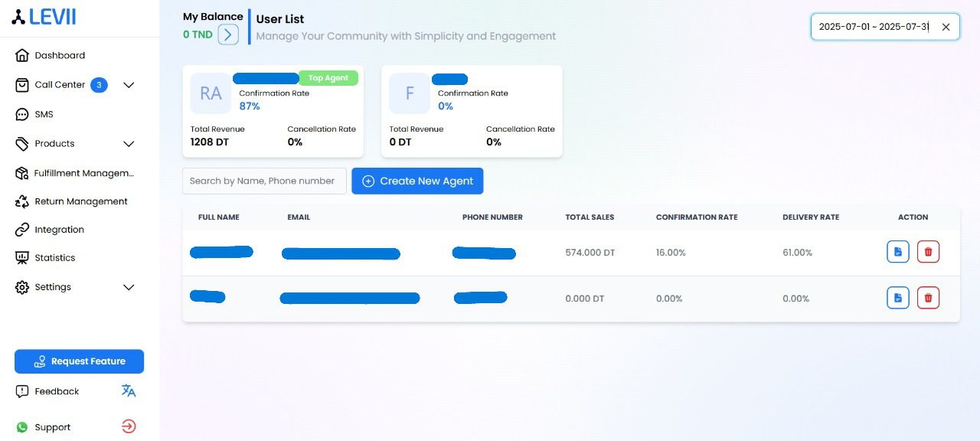Click the date range input field
980x441 pixels.
[873, 27]
